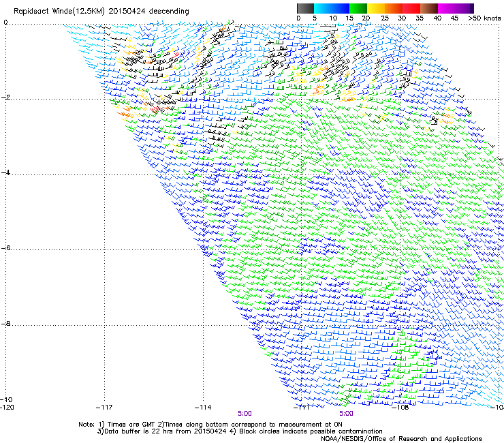Select the brown 35–40 knots color bar segment

point(429,8)
